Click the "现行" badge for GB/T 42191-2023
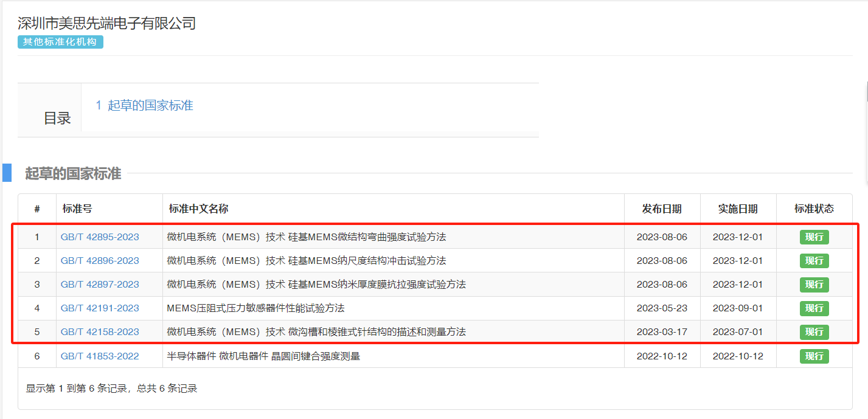This screenshot has height=419, width=868. (814, 308)
